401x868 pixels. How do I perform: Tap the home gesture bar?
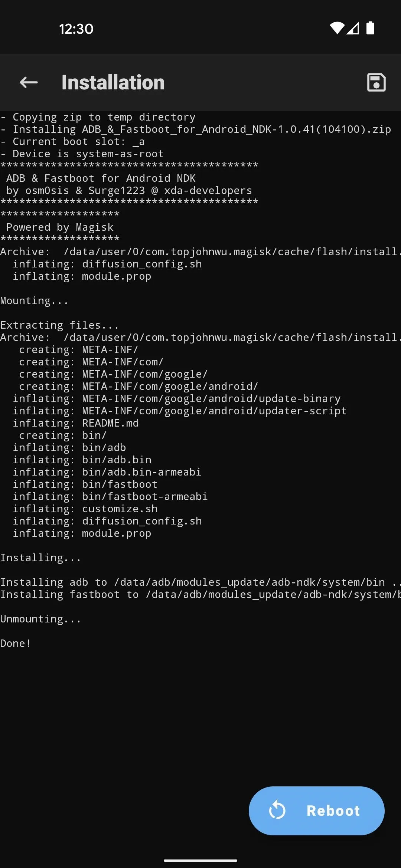pos(200,860)
